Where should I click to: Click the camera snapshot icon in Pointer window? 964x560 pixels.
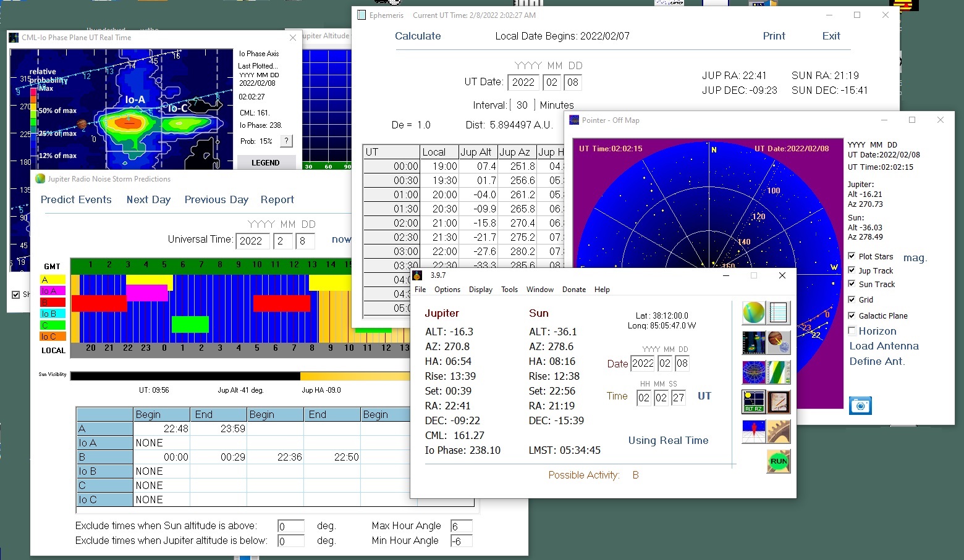pos(860,406)
